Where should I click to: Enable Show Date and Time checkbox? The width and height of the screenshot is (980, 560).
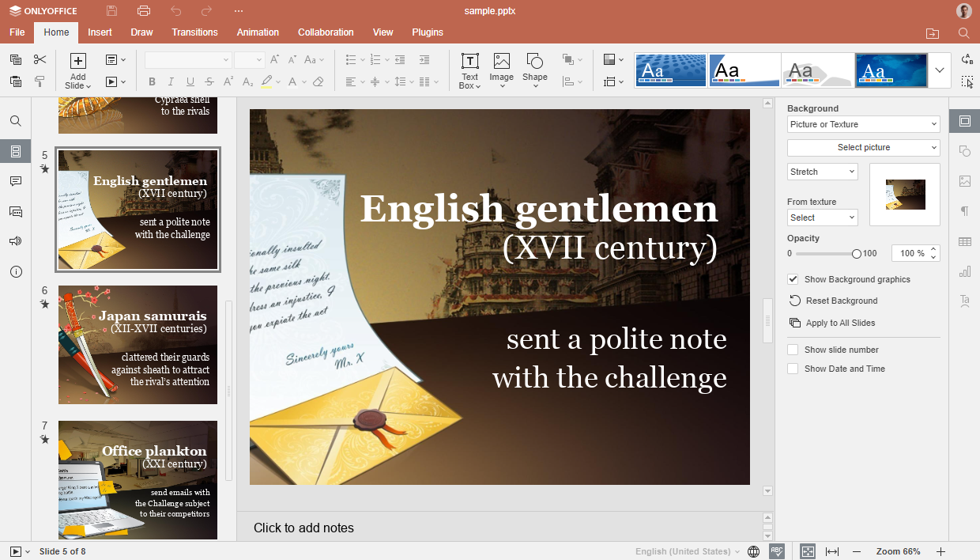coord(793,369)
